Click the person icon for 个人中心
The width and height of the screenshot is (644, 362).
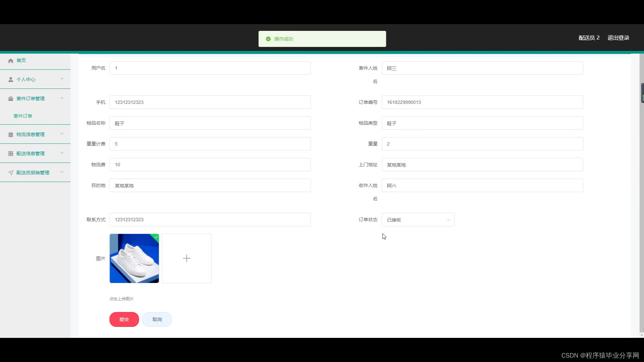pos(11,79)
